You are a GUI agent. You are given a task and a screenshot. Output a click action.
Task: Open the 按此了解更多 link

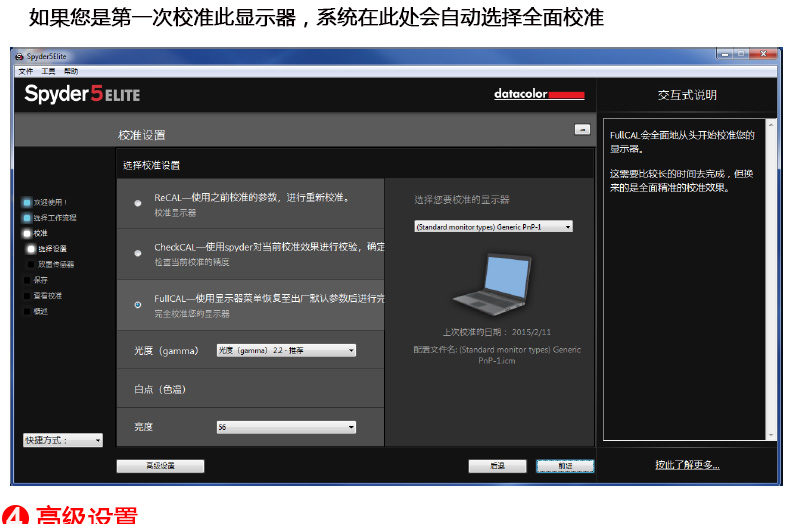point(687,465)
